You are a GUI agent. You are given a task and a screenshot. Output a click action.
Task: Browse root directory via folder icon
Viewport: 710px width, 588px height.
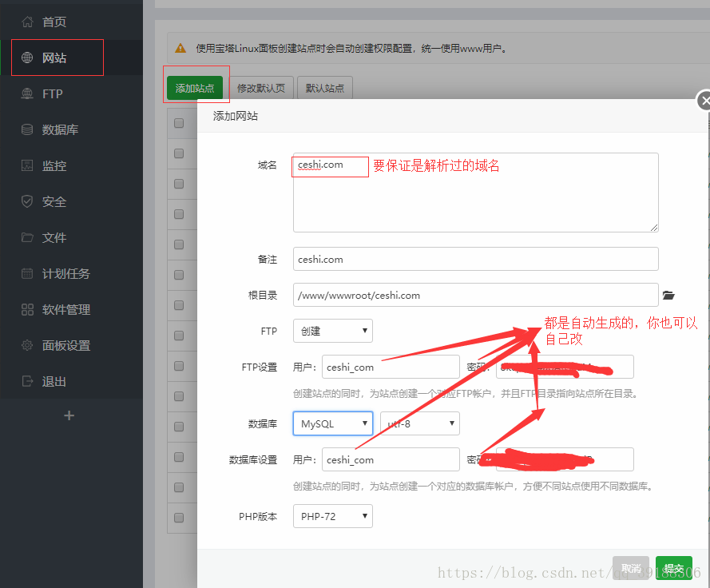tap(669, 296)
